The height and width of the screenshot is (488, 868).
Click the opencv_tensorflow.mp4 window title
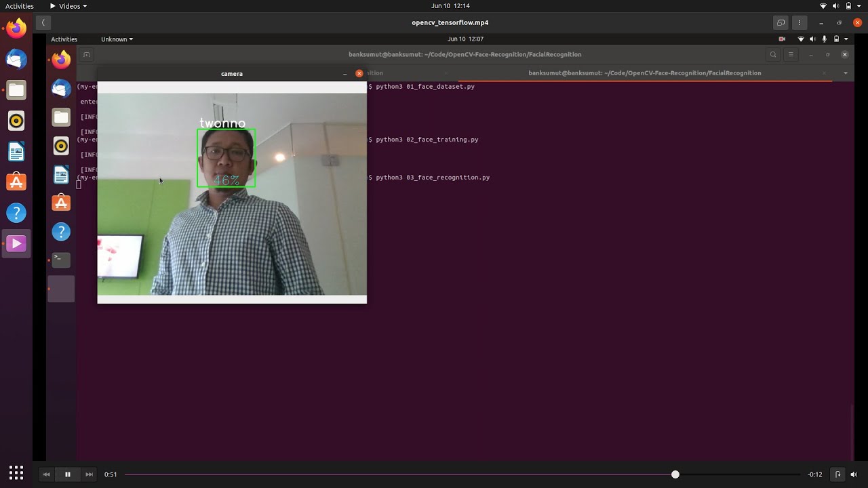pyautogui.click(x=450, y=22)
